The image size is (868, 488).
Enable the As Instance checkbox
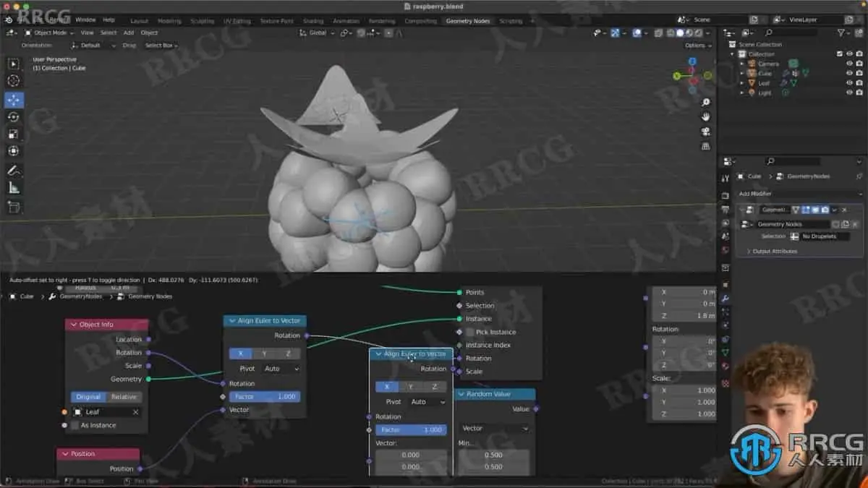click(75, 425)
